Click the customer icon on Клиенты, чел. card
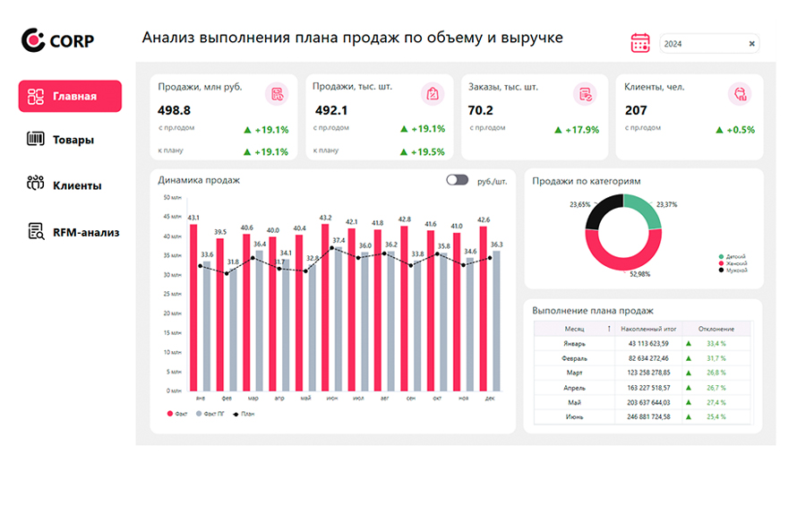797x532 pixels. [x=740, y=93]
